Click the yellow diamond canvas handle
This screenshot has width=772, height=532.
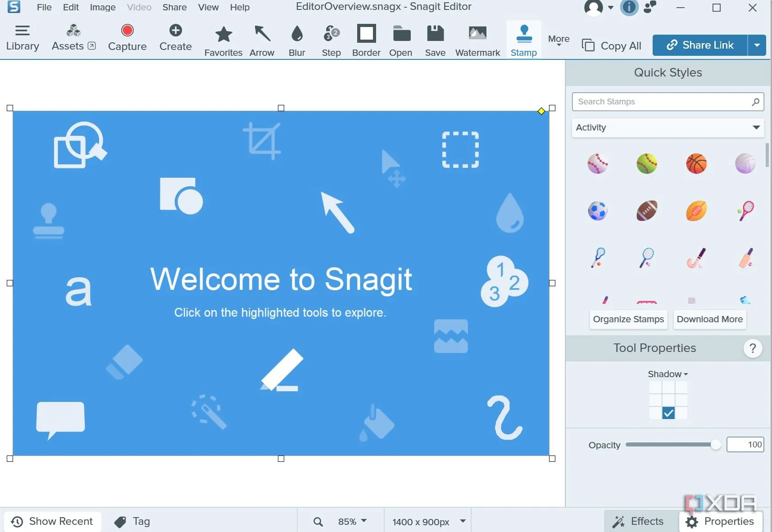click(541, 111)
